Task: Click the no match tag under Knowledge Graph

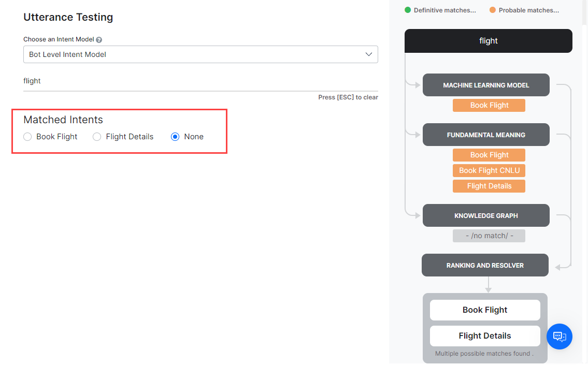Action: (489, 236)
